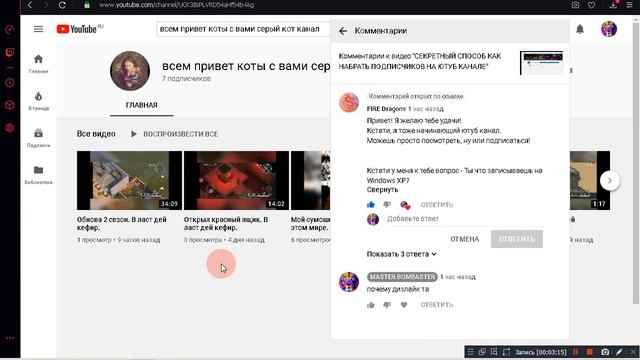Stop the screen recording

coord(590,352)
